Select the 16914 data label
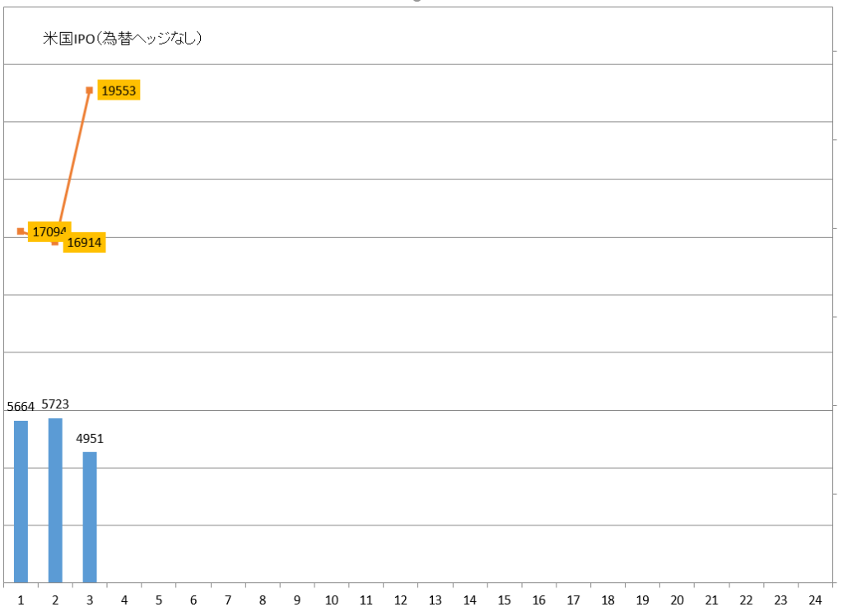Viewport: 843px width, 616px height. coord(84,243)
